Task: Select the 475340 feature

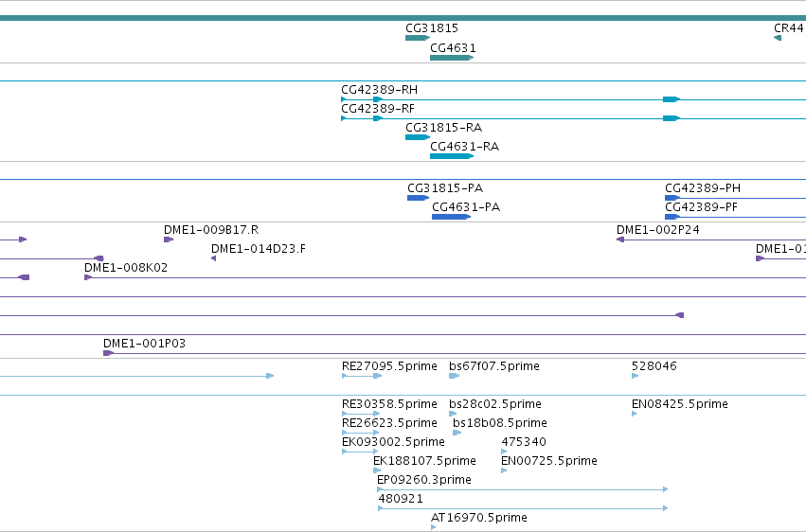Action: pos(504,452)
